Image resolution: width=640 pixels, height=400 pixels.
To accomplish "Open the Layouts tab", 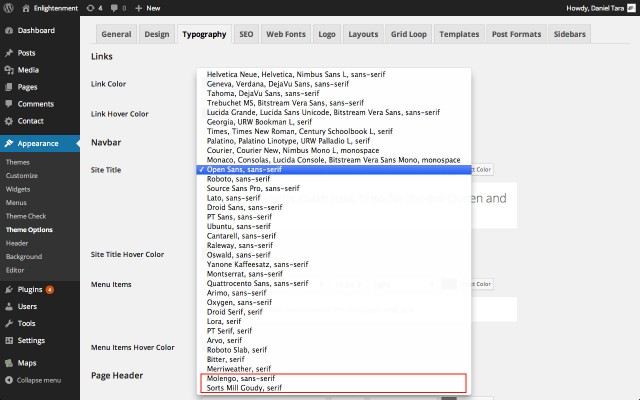I will 363,34.
